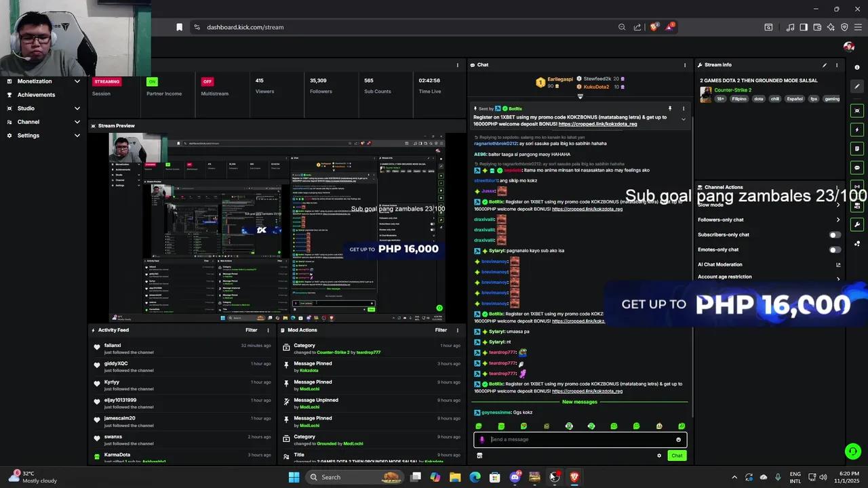Enable Emotes-only chat toggle
The height and width of the screenshot is (488, 868).
pyautogui.click(x=835, y=249)
